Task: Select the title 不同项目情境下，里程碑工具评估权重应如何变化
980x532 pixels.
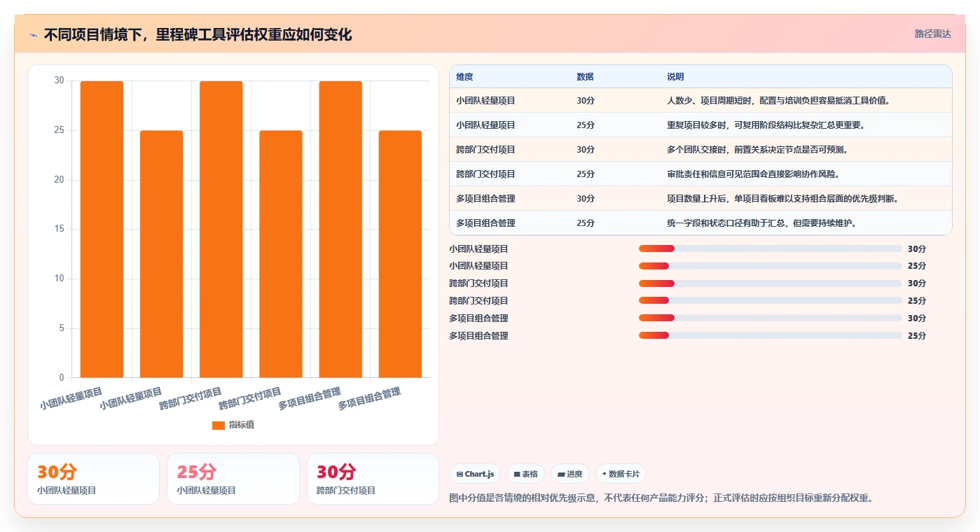Action: pyautogui.click(x=198, y=34)
